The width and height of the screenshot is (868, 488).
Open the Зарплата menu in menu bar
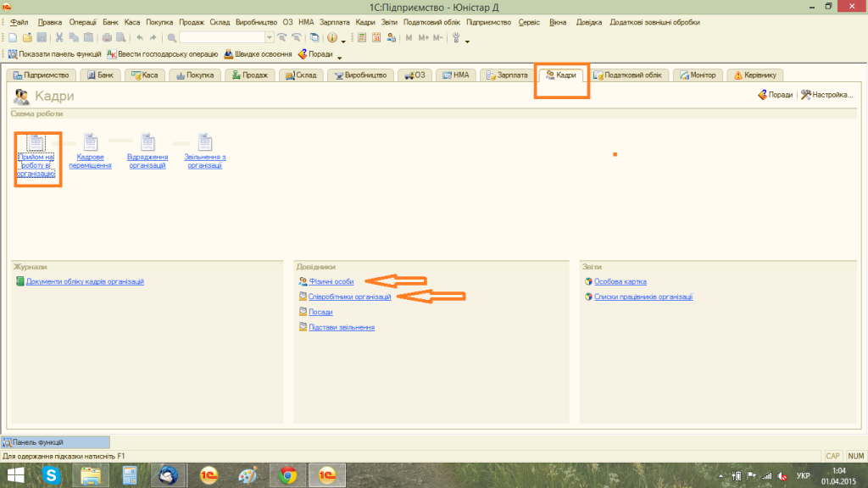334,22
